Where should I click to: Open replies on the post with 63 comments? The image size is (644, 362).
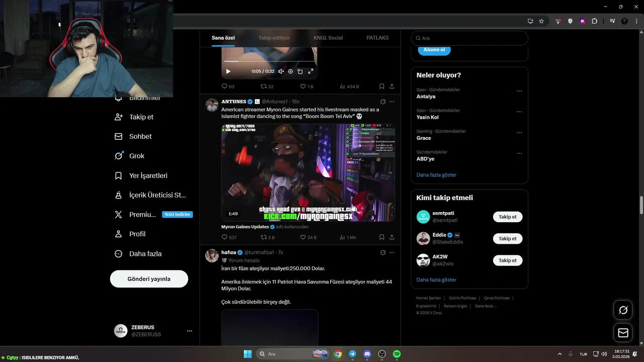pyautogui.click(x=228, y=86)
